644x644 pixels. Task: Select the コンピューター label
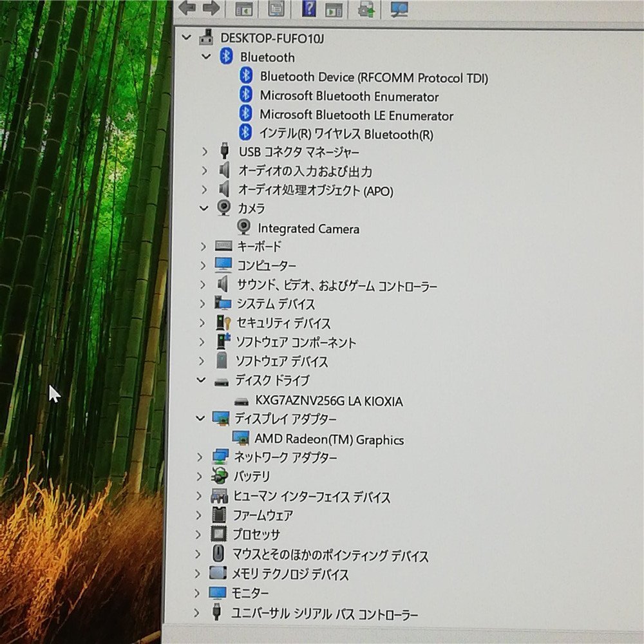[x=267, y=265]
